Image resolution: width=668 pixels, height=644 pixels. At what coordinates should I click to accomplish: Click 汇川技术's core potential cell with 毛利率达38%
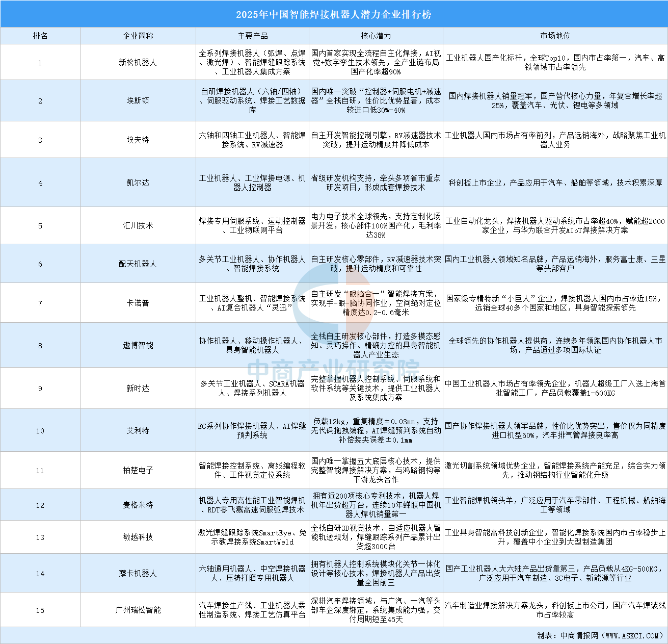point(376,225)
